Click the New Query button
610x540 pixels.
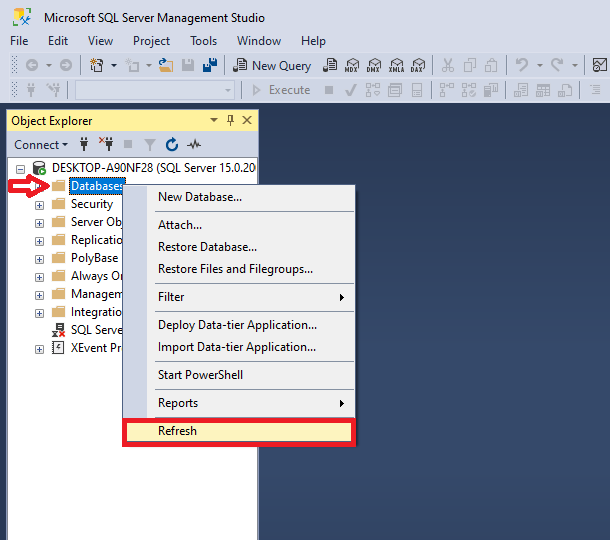click(x=272, y=65)
